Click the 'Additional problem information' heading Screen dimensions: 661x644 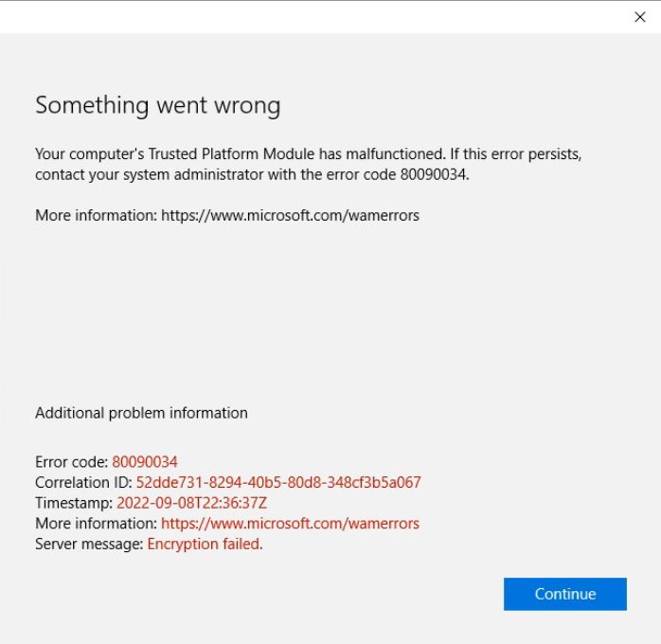click(x=141, y=413)
